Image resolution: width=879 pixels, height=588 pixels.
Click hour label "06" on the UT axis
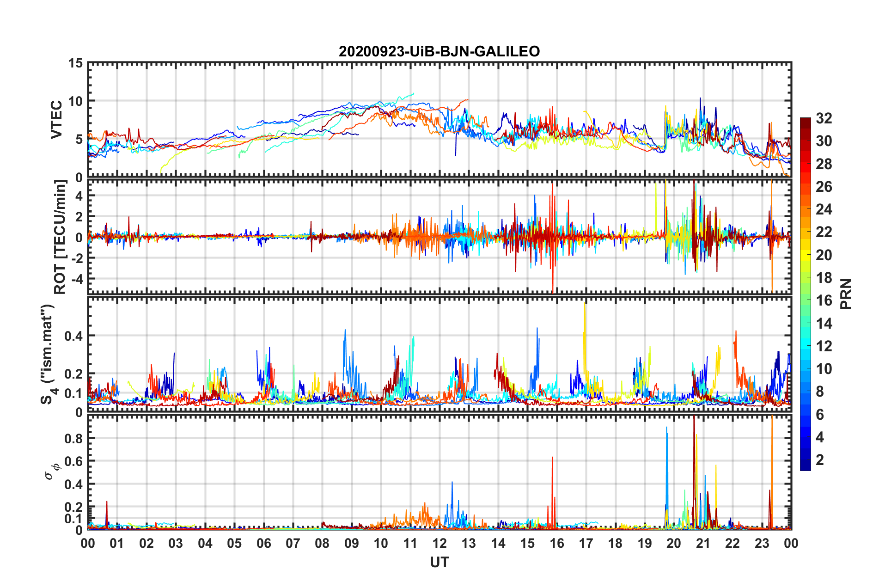[x=264, y=543]
